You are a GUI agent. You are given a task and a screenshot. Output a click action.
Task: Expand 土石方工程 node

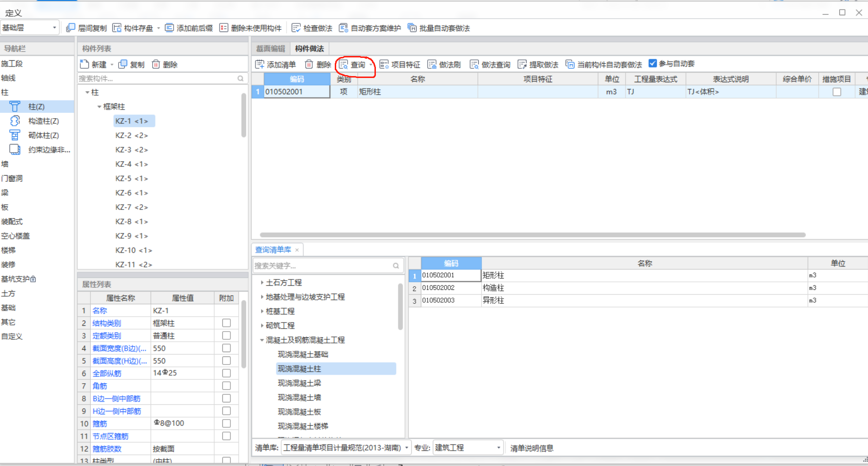262,283
